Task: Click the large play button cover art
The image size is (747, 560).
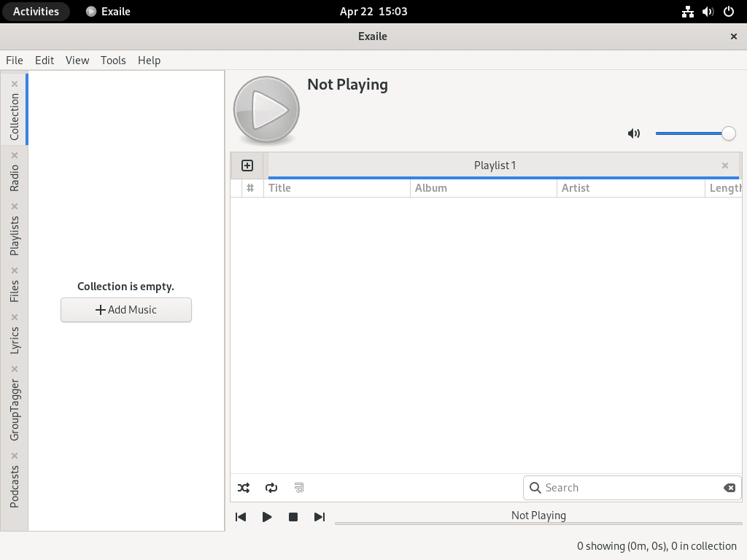Action: 266,110
